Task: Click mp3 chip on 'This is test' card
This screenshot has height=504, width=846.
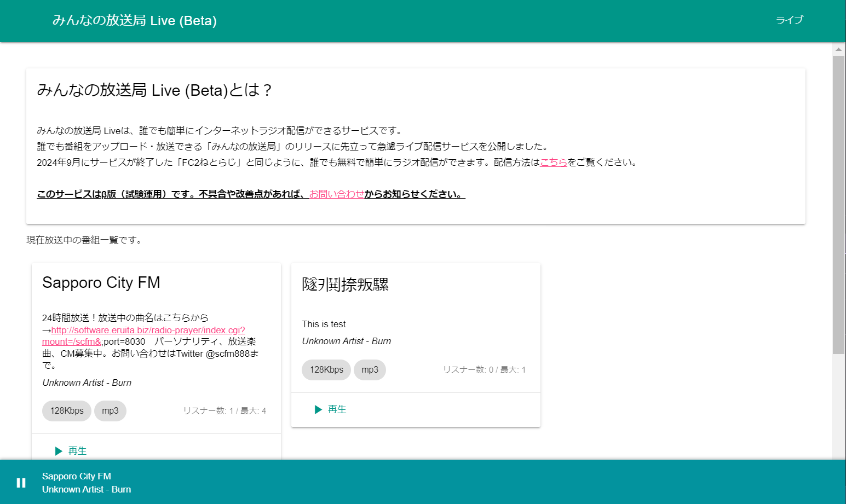Action: [370, 370]
